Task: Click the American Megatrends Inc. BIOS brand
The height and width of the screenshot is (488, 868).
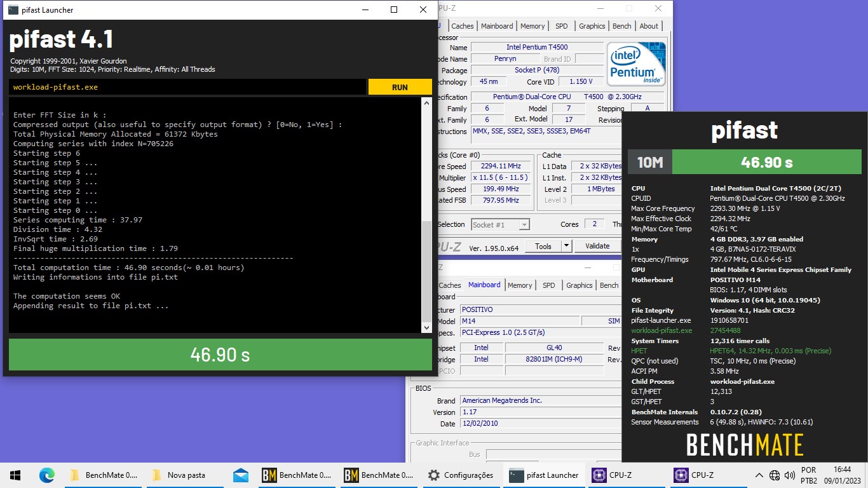Action: [x=541, y=401]
